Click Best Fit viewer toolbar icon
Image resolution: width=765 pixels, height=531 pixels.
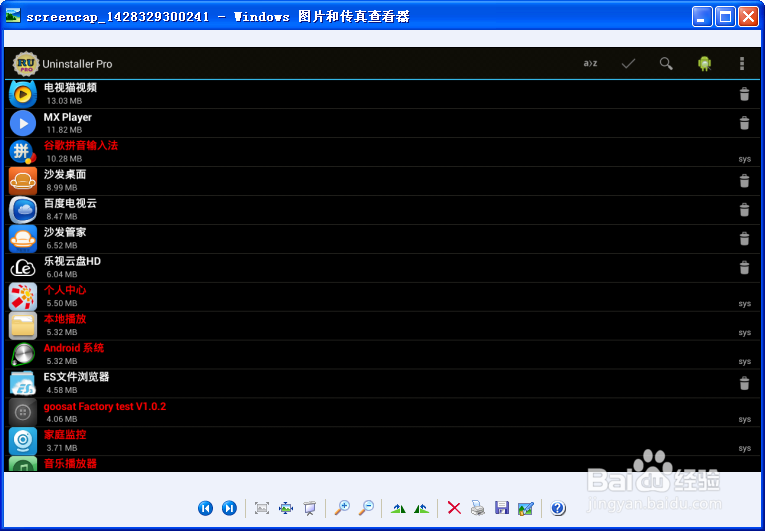point(262,508)
